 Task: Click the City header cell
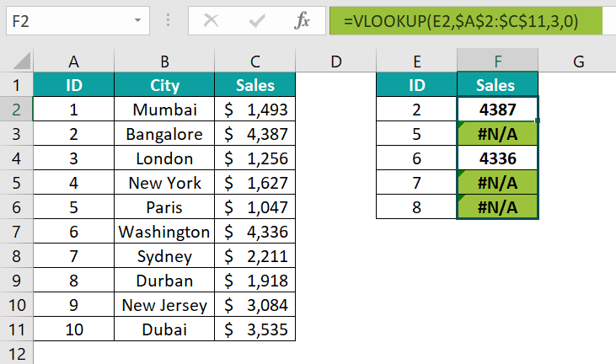click(164, 84)
